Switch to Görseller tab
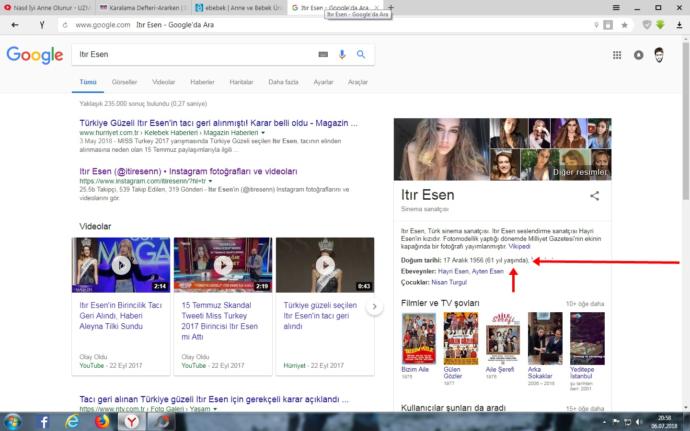690x431 pixels. [x=125, y=82]
